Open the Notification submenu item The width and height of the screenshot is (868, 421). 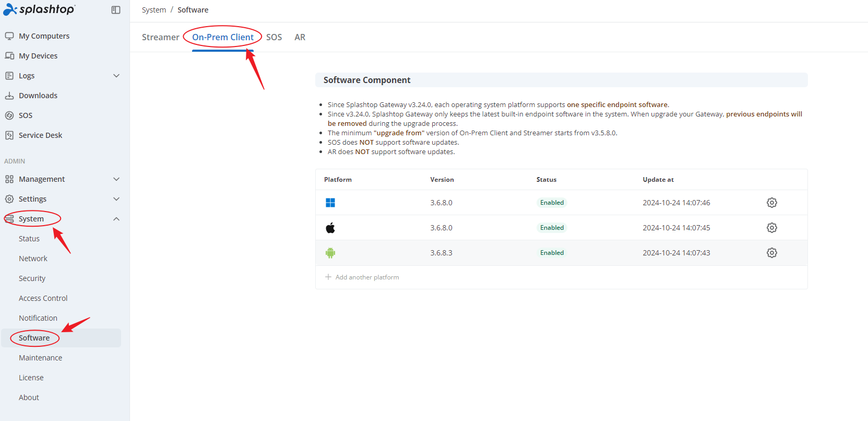pyautogui.click(x=38, y=318)
